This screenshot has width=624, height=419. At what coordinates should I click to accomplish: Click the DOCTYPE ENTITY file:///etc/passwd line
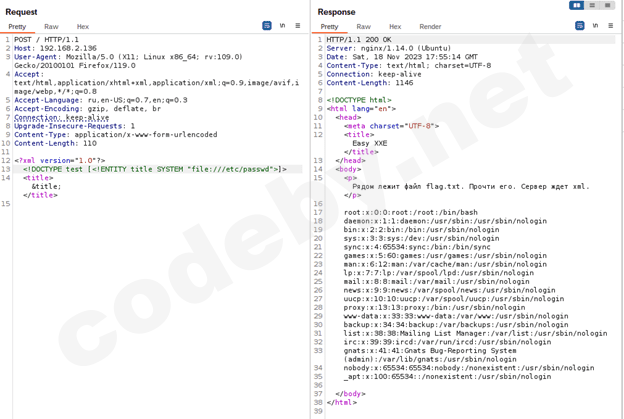click(155, 169)
